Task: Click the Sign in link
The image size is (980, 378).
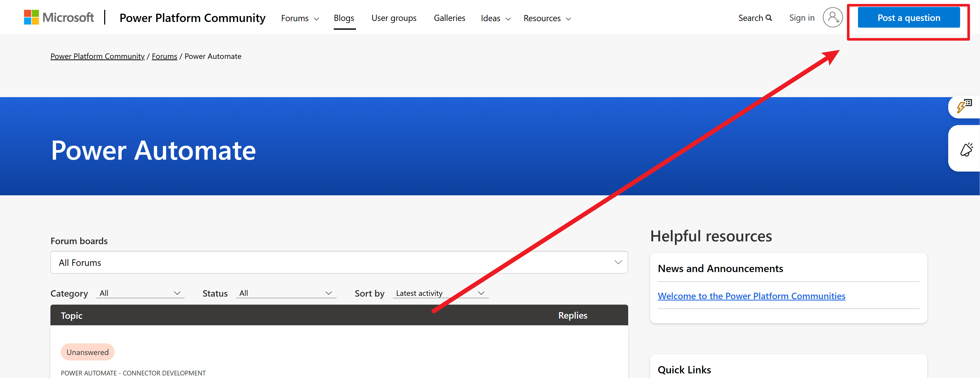Action: click(x=802, y=18)
